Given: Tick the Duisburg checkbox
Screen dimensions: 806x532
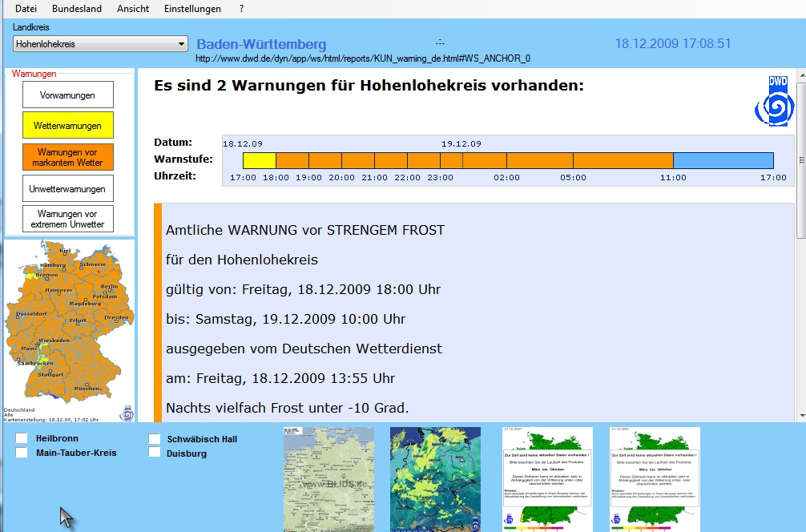Looking at the screenshot, I should coord(154,453).
